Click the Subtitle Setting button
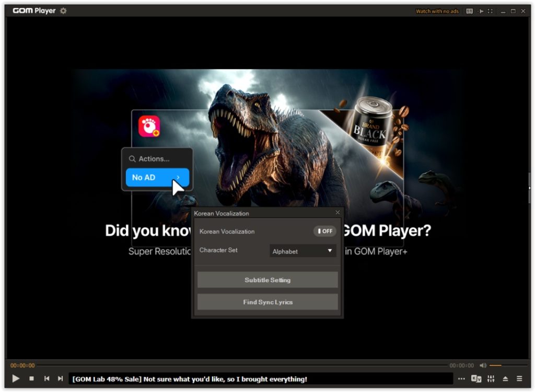 tap(267, 280)
